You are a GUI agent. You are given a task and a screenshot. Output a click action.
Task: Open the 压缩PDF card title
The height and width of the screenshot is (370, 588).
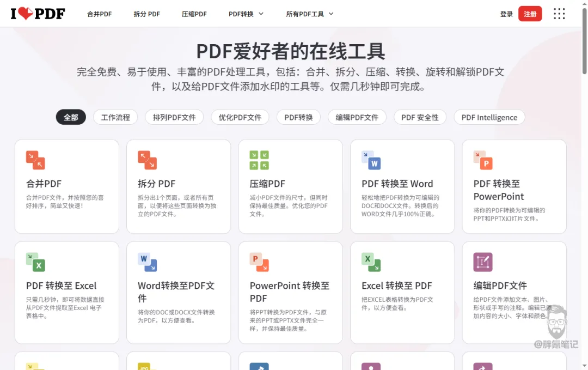tap(267, 184)
